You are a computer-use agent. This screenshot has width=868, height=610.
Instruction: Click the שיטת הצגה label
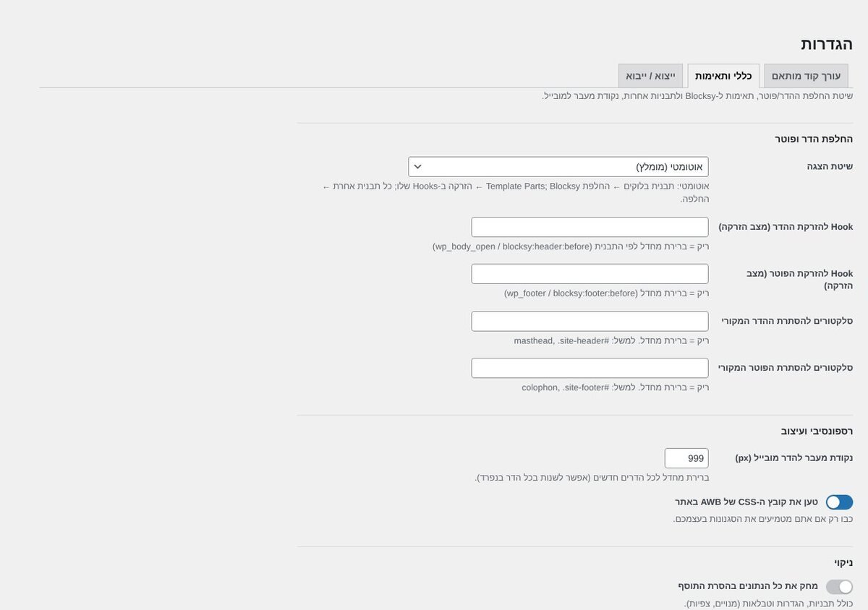[x=830, y=166]
